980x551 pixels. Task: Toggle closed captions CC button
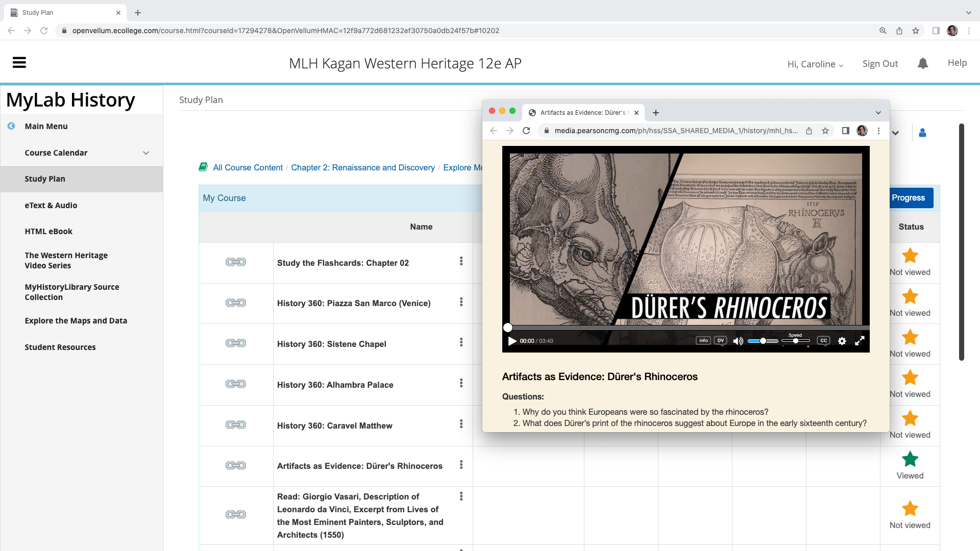[x=823, y=340]
